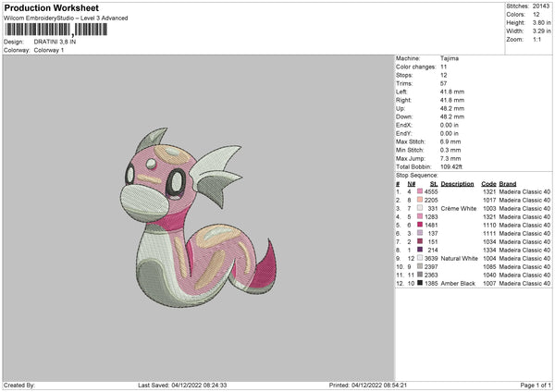Click the Min Stitch value 0.3 mm
Screen dimensions: 555x392
pyautogui.click(x=450, y=150)
